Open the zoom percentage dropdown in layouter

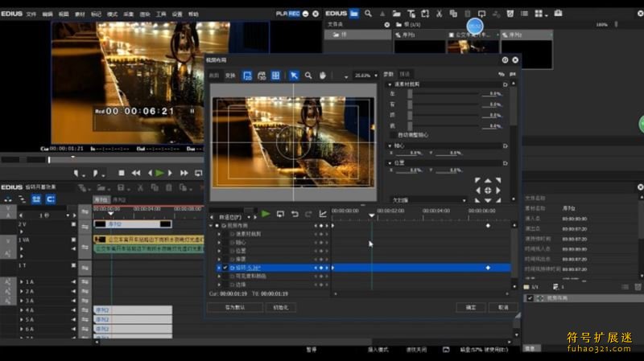tap(376, 76)
